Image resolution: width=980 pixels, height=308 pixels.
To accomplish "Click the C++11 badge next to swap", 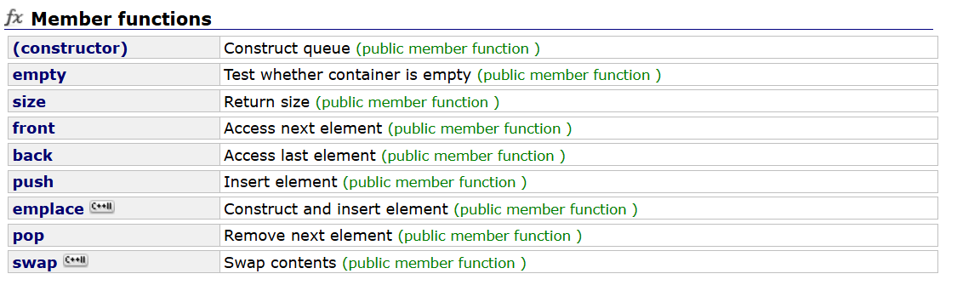I will coord(76,261).
